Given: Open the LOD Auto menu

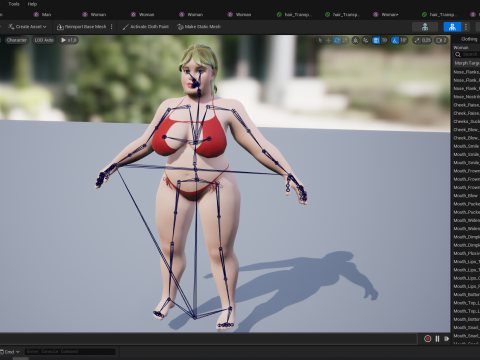Looking at the screenshot, I should click(44, 40).
